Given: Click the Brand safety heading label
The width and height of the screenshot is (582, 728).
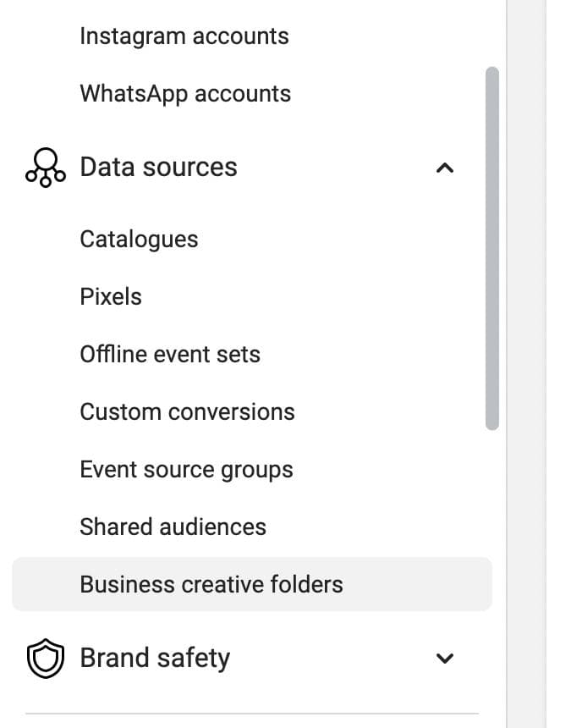Looking at the screenshot, I should [155, 659].
